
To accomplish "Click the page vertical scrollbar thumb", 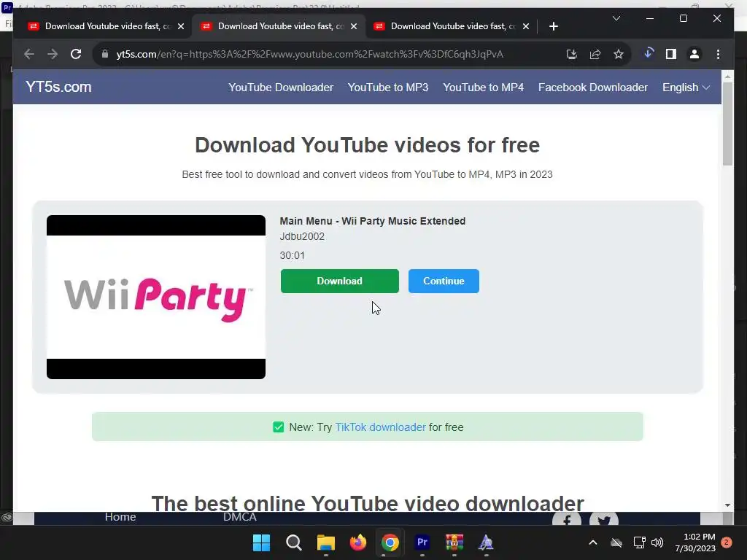I will (727, 124).
